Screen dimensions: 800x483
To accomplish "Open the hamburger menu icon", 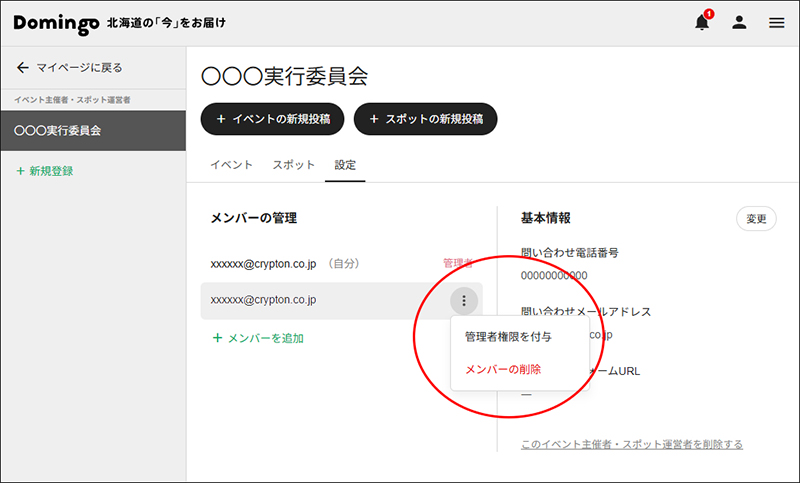I will pyautogui.click(x=777, y=22).
